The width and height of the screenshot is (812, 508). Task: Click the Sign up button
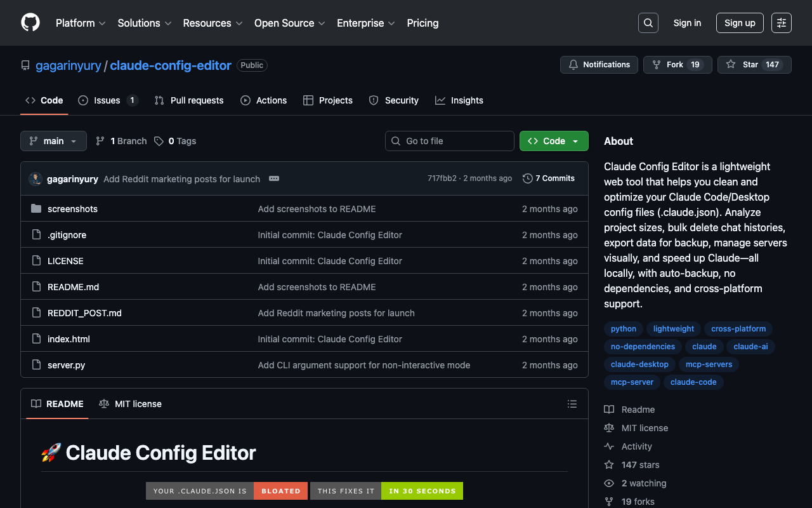739,23
